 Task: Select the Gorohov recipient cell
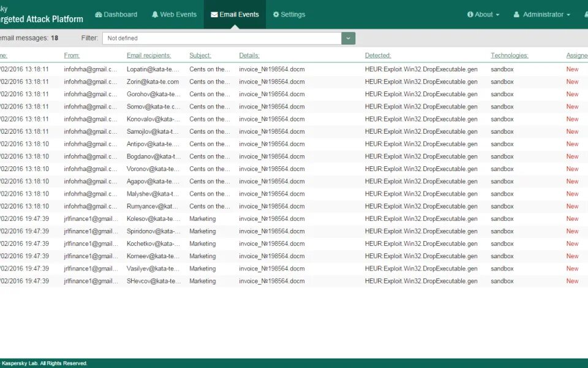pos(153,94)
